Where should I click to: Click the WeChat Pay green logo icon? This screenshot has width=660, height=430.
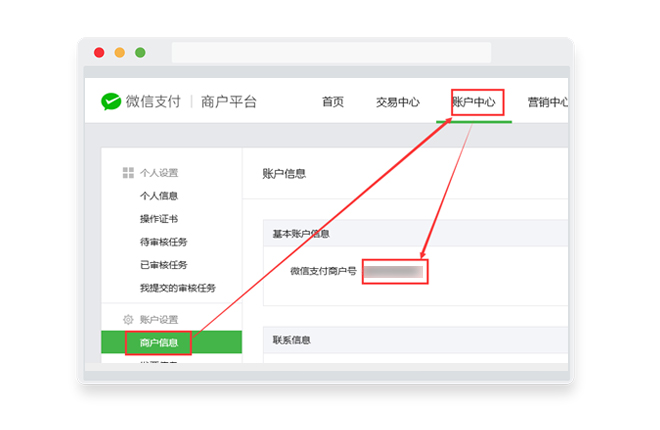111,101
